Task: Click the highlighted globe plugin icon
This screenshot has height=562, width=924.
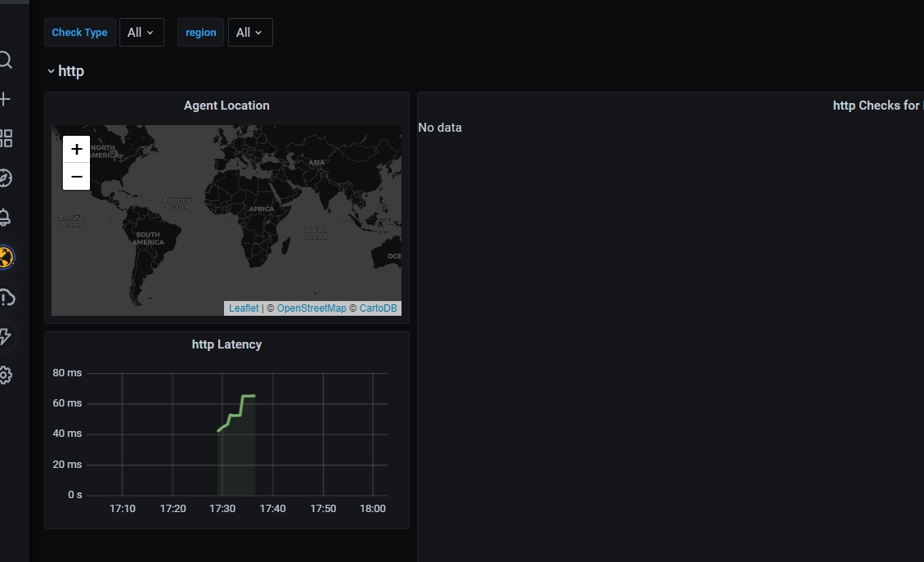Action: [7, 257]
